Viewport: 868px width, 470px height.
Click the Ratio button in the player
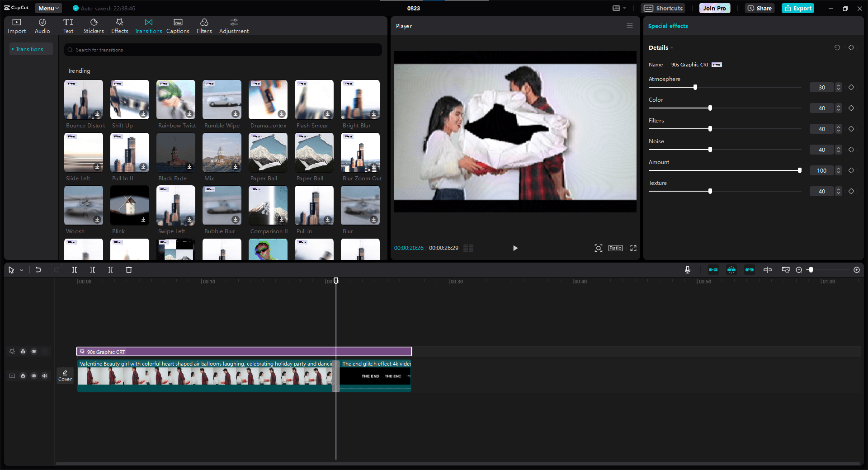(x=615, y=248)
